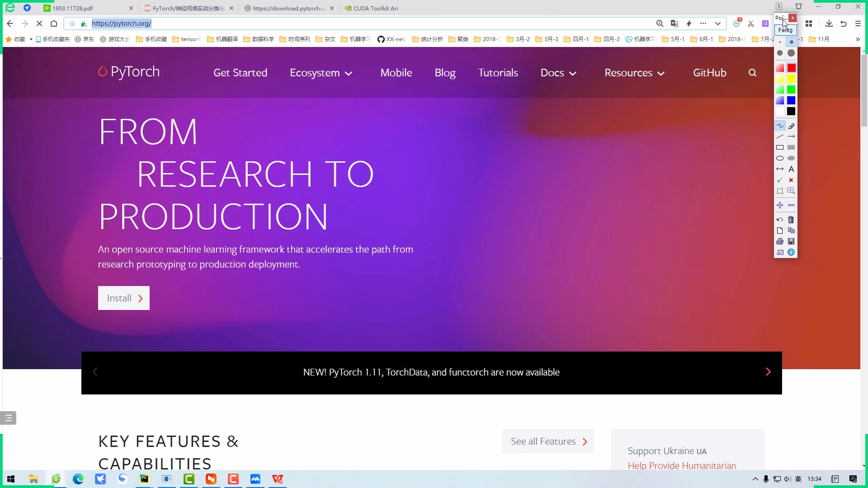This screenshot has width=868, height=488.
Task: Expand the Docs dropdown menu
Action: coord(558,73)
